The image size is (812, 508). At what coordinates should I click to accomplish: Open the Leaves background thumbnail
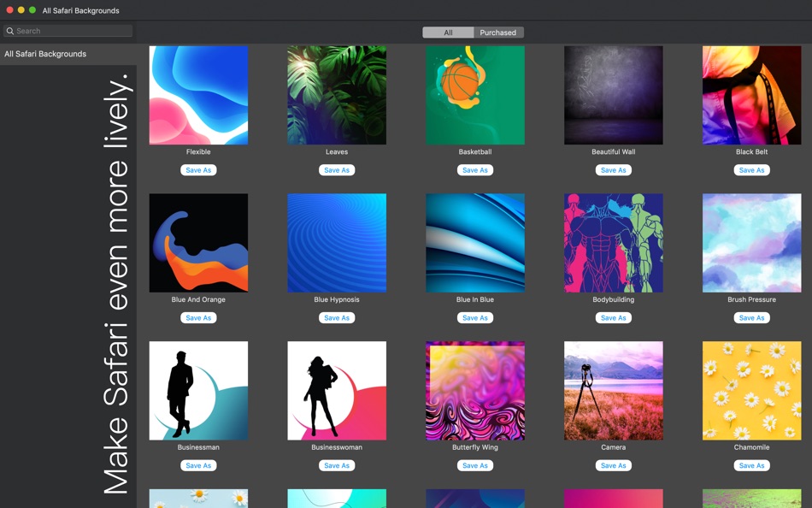337,96
